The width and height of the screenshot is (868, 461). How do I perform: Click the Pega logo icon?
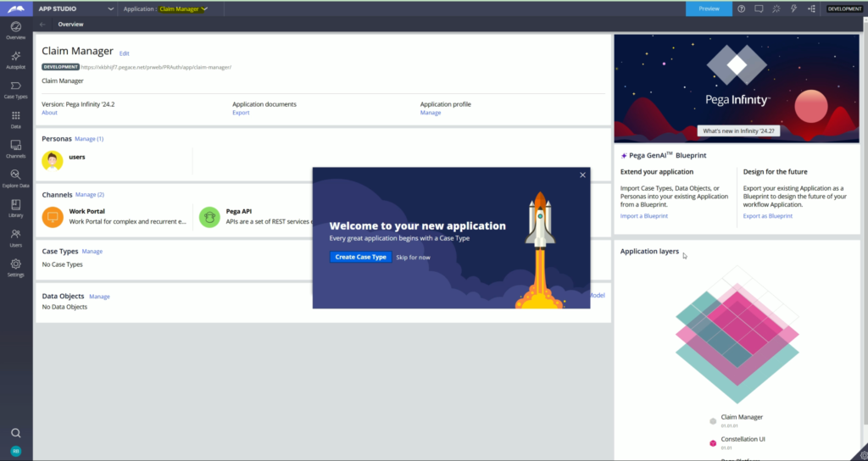coord(16,8)
